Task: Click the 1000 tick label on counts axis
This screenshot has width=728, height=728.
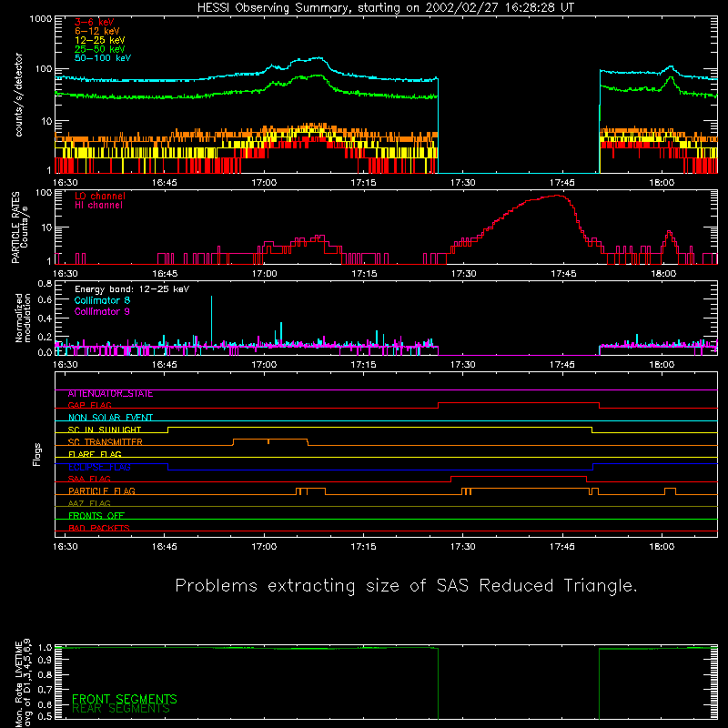Action: point(41,19)
